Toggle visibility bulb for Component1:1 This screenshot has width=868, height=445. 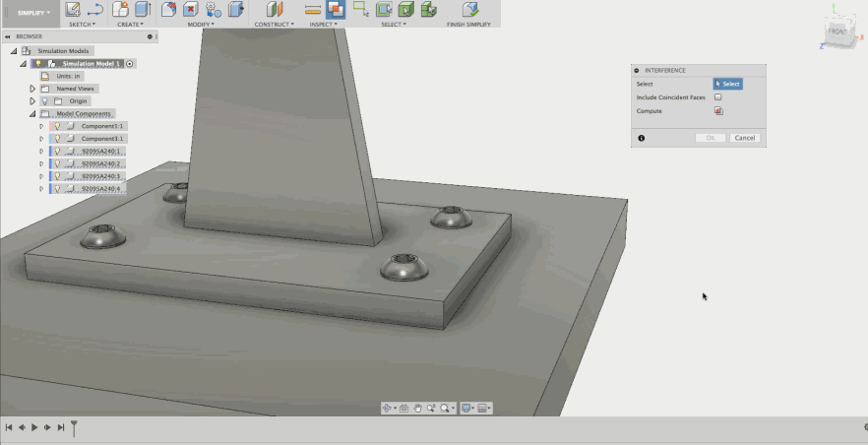tap(58, 126)
